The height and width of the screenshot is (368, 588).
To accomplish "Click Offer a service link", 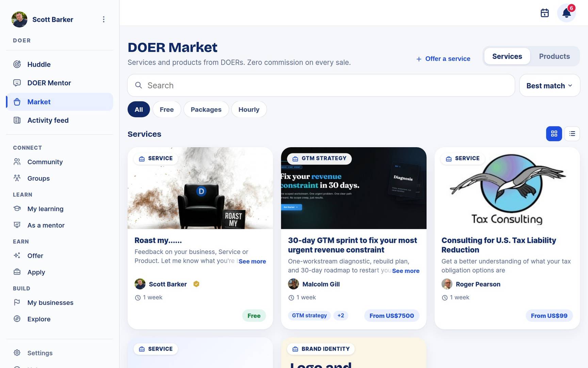I will 443,59.
